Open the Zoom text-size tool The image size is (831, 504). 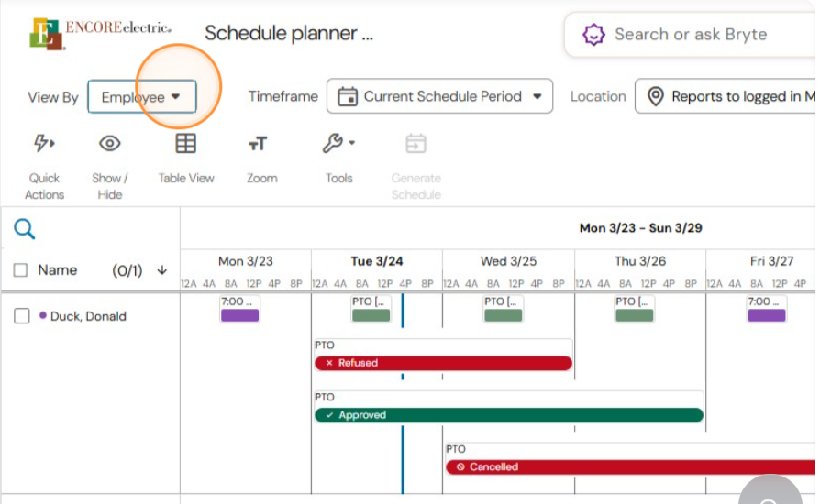pyautogui.click(x=258, y=144)
